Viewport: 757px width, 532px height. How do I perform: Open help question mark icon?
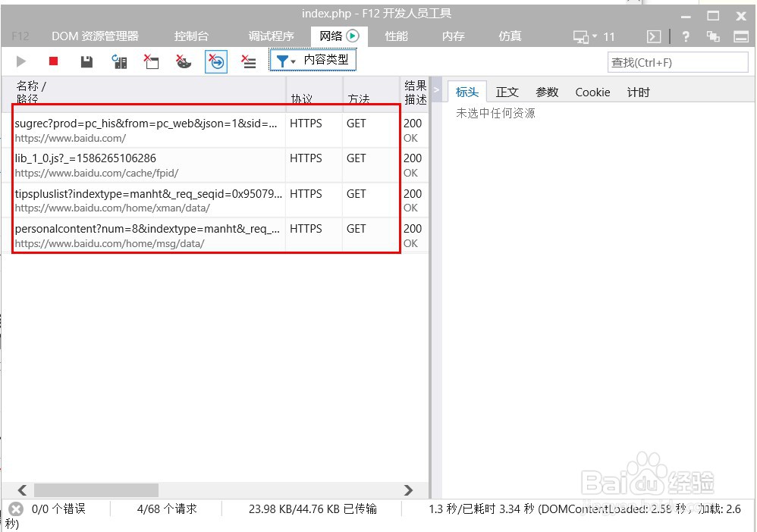pos(686,36)
